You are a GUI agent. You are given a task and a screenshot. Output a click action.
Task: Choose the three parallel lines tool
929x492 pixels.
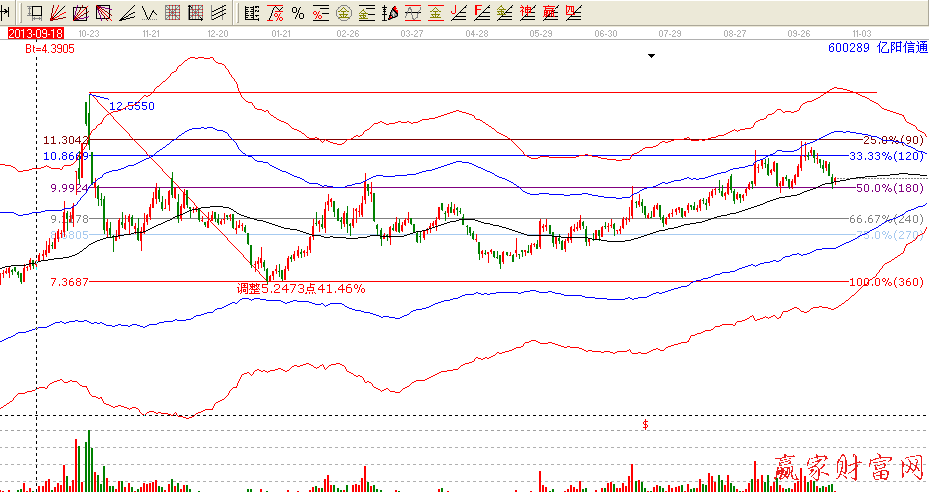pos(217,13)
